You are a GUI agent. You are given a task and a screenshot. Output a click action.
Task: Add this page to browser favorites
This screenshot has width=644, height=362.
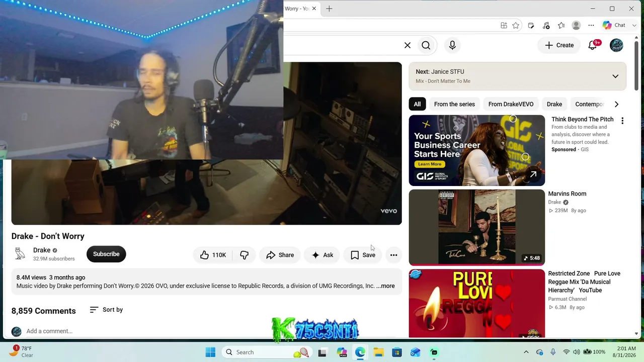pyautogui.click(x=516, y=26)
